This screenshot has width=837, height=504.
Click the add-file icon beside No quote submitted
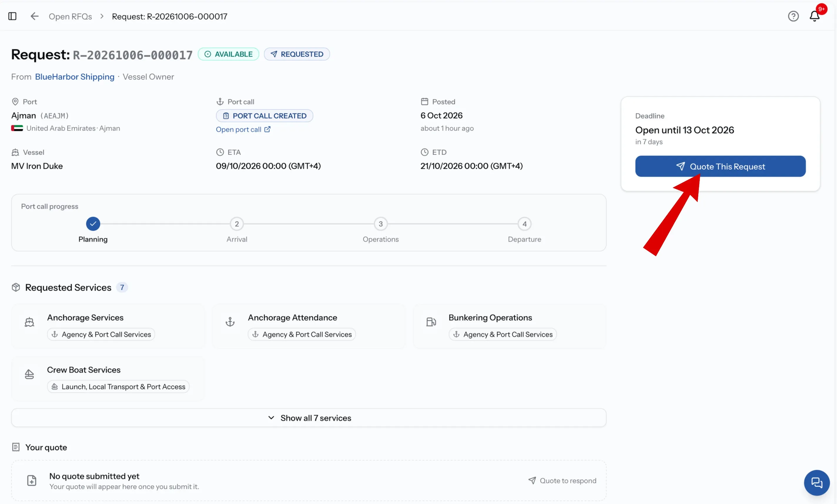[x=31, y=480]
